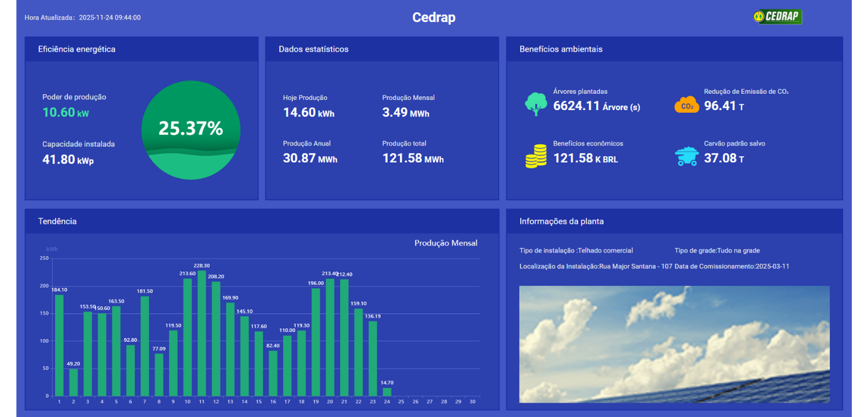868x417 pixels.
Task: Click the Hora Atualizada timestamp
Action: click(x=82, y=17)
